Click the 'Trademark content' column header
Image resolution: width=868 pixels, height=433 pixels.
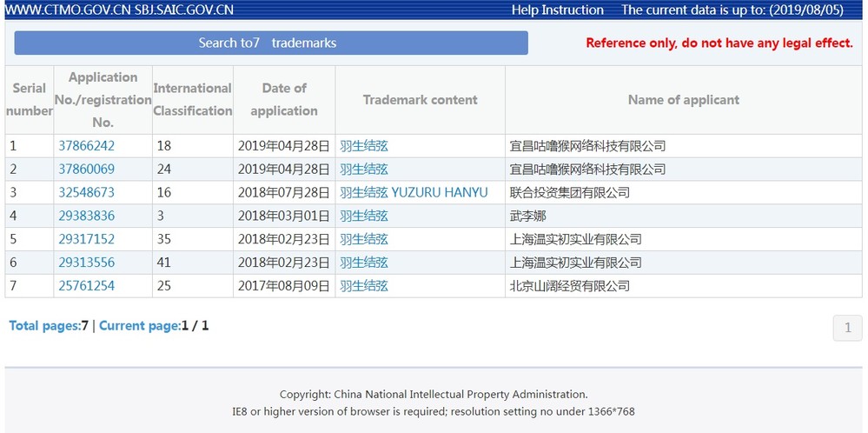click(x=420, y=100)
